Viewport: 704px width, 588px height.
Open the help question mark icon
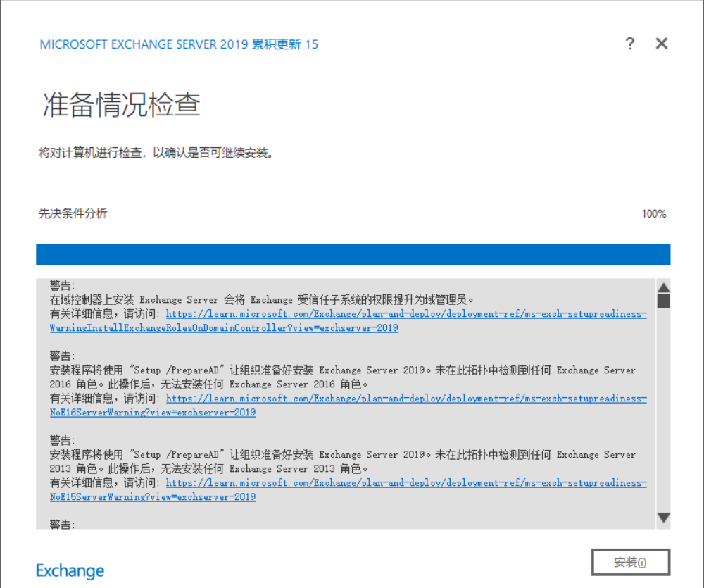(630, 44)
